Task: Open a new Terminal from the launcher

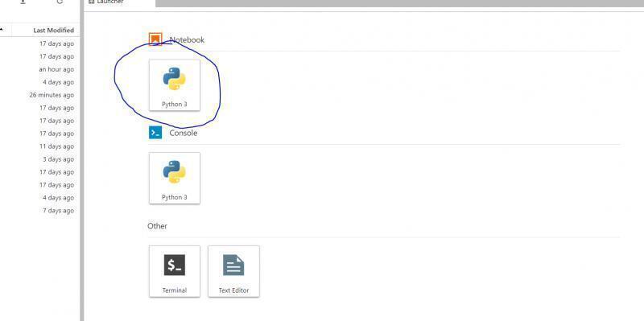Action: tap(175, 271)
